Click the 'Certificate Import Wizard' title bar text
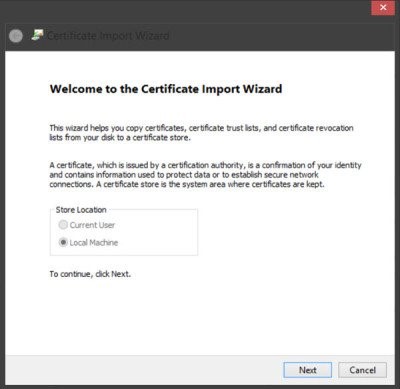The width and height of the screenshot is (400, 389). (108, 35)
